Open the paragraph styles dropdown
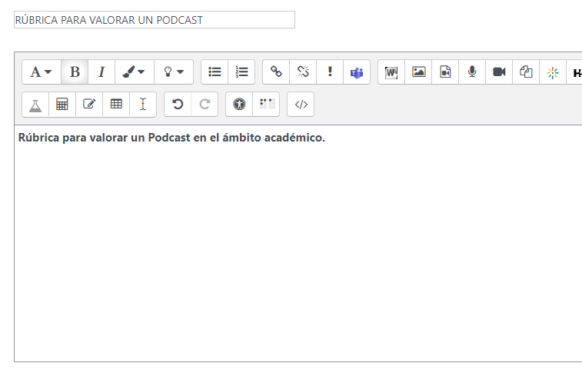582x373 pixels. point(41,72)
